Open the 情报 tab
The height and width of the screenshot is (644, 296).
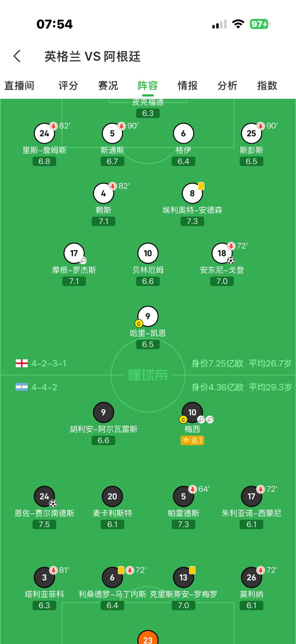coord(187,86)
